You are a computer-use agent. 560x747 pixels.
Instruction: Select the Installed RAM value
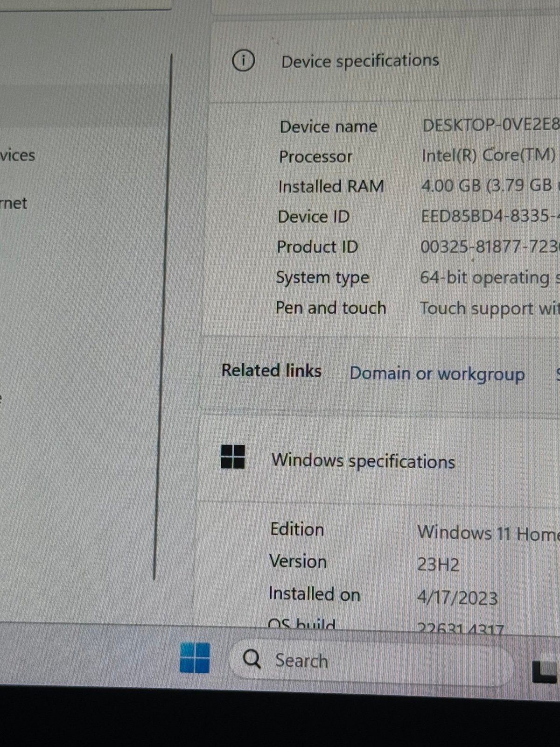[x=489, y=185]
